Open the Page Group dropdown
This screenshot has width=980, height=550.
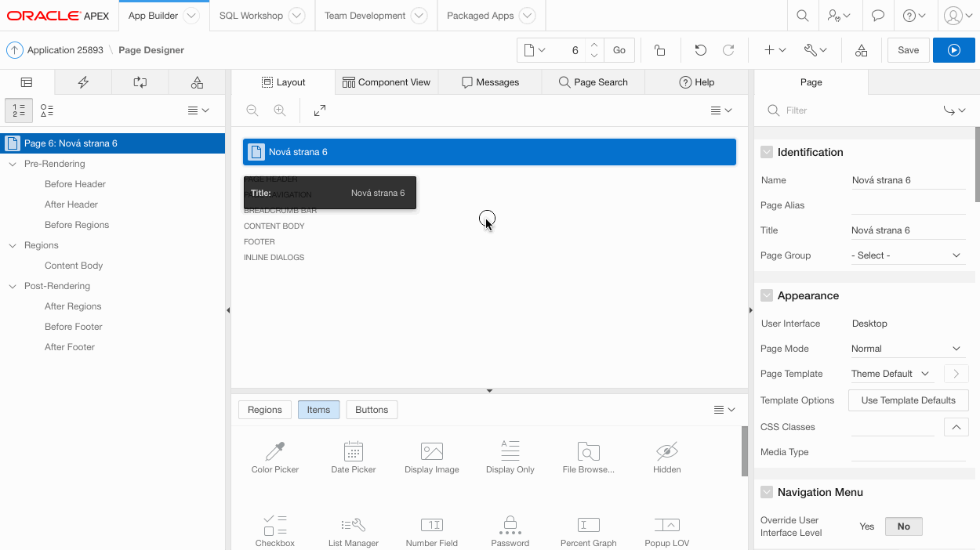(906, 255)
